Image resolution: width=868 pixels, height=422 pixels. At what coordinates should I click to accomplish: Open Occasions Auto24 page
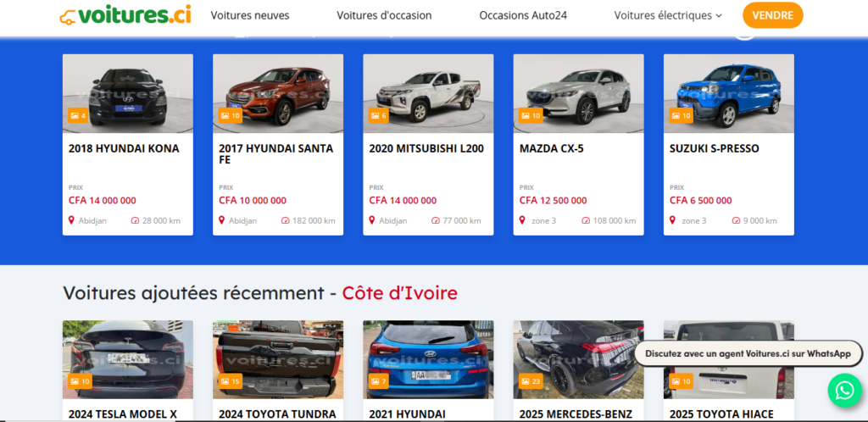(522, 15)
